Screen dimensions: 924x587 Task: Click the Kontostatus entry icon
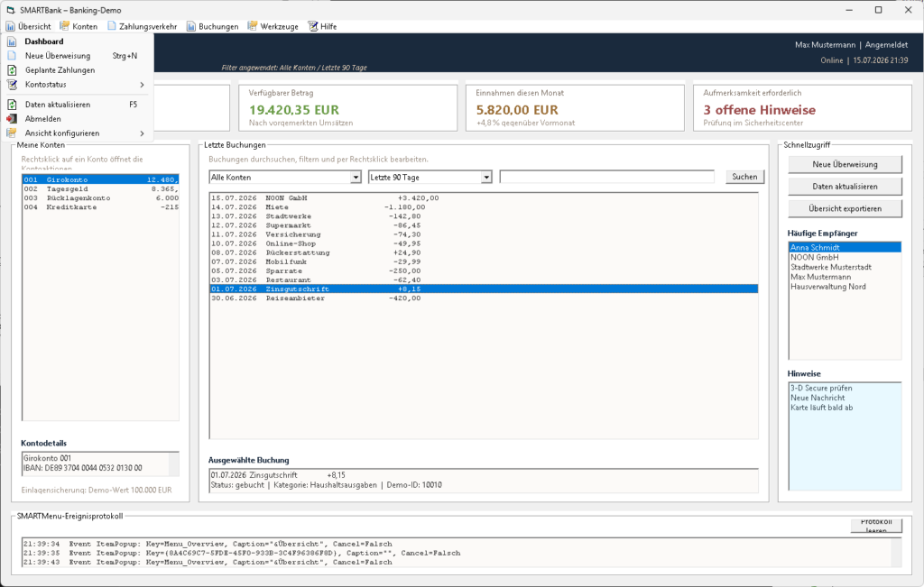tap(12, 85)
